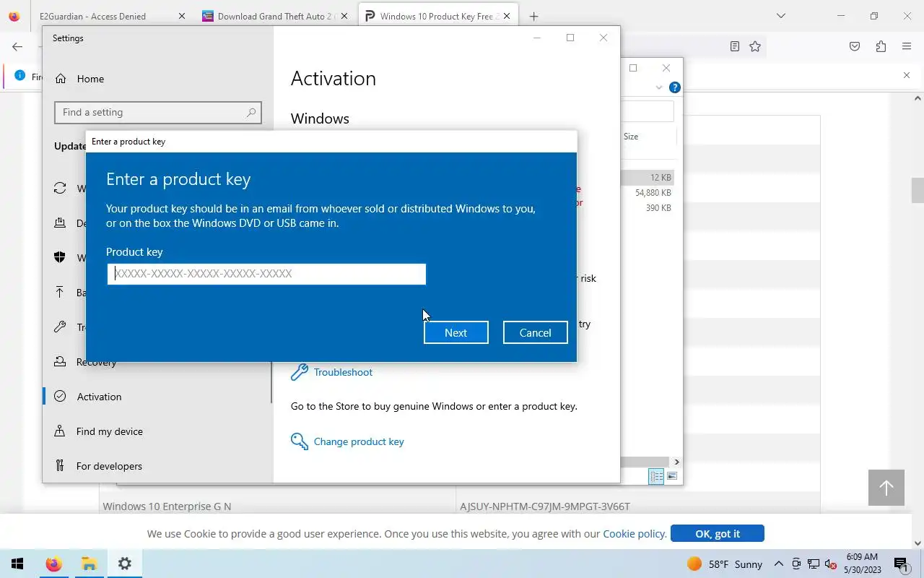Select key AJSUY-NPHTM-C97JM-9MPGT-3V66T
Image resolution: width=924 pixels, height=578 pixels.
[545, 506]
